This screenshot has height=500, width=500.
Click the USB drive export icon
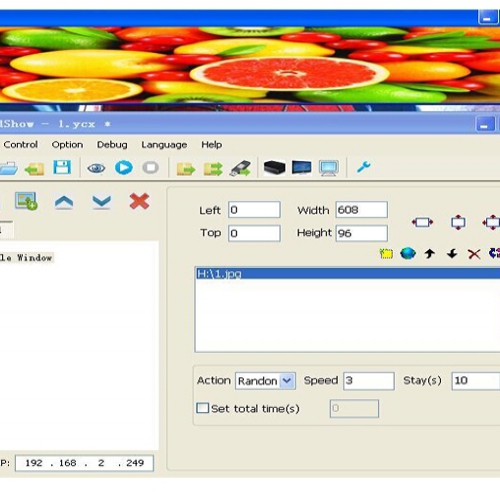240,168
